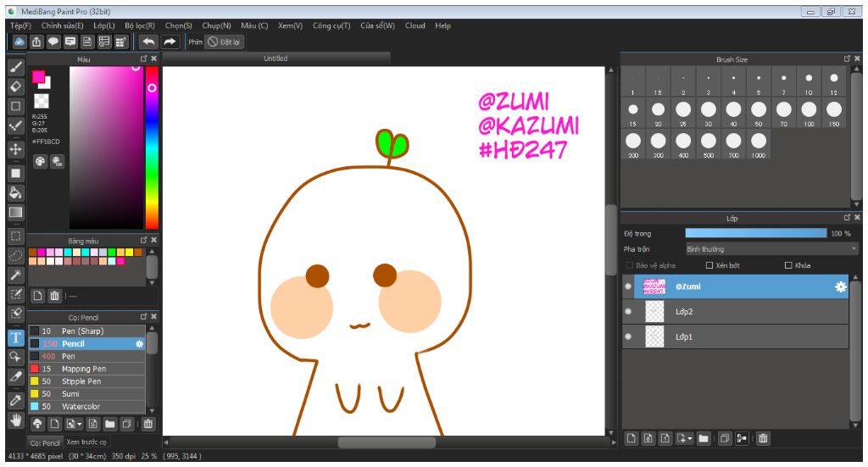Select brush size 100

pyautogui.click(x=809, y=114)
